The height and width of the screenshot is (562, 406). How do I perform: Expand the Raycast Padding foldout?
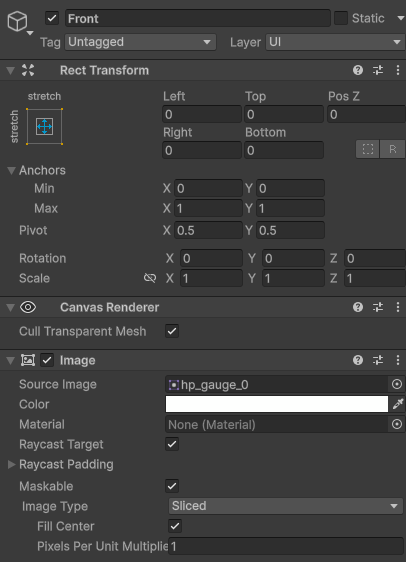(x=11, y=464)
